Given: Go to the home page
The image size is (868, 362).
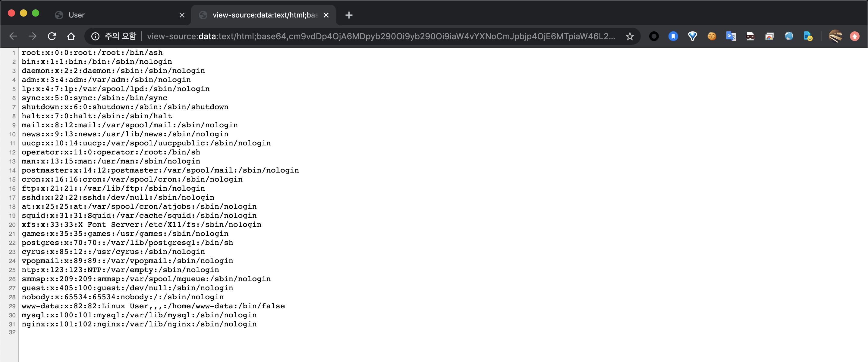Looking at the screenshot, I should click(x=71, y=36).
